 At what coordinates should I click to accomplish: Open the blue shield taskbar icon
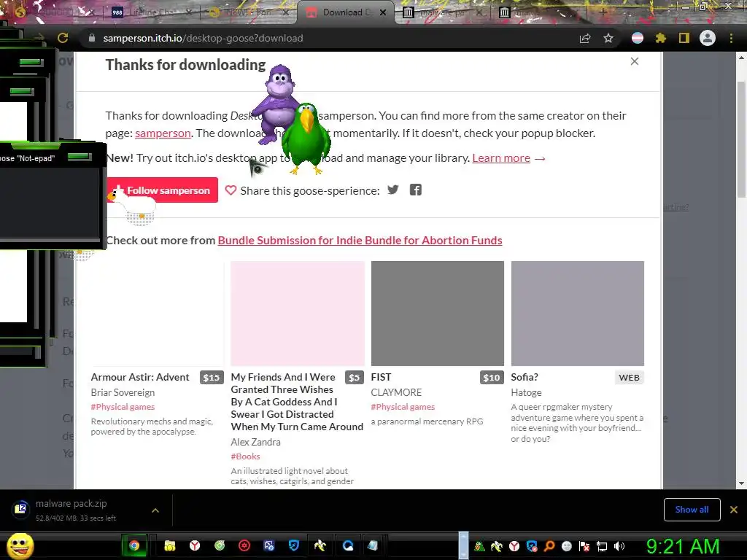point(294,545)
